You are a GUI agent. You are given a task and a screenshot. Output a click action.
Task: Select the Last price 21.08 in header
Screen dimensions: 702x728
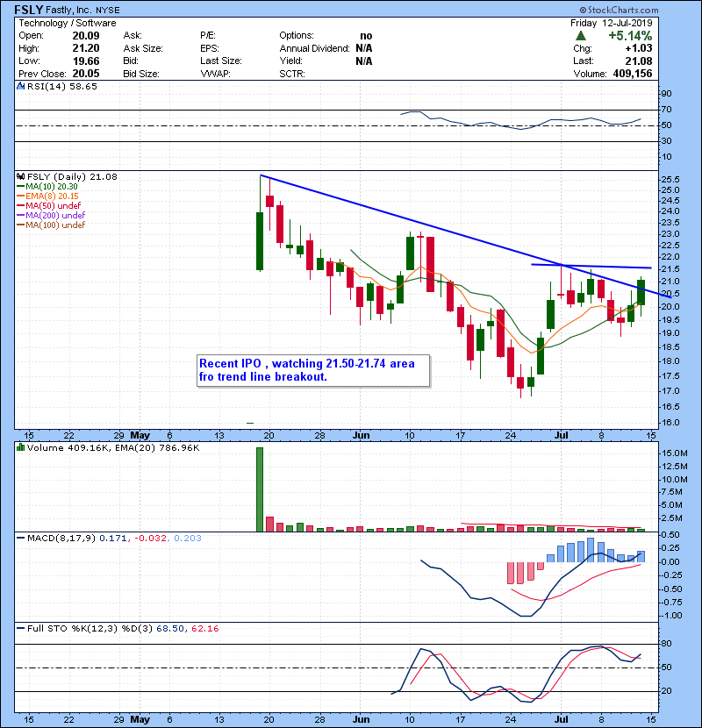(x=639, y=61)
